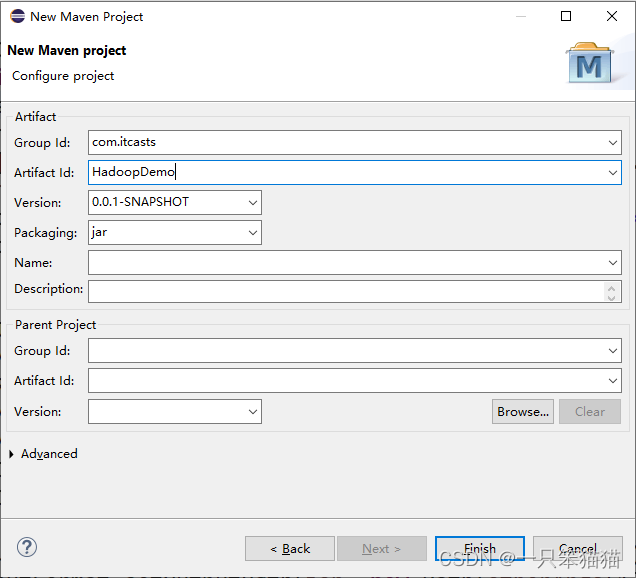The width and height of the screenshot is (636, 578).
Task: Open the Name field dropdown
Action: (x=613, y=263)
